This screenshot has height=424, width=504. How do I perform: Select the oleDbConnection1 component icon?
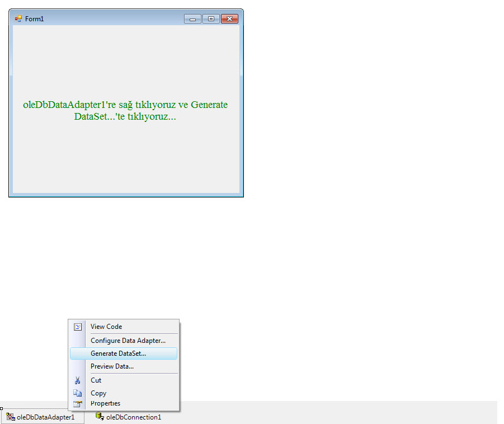[x=100, y=416]
